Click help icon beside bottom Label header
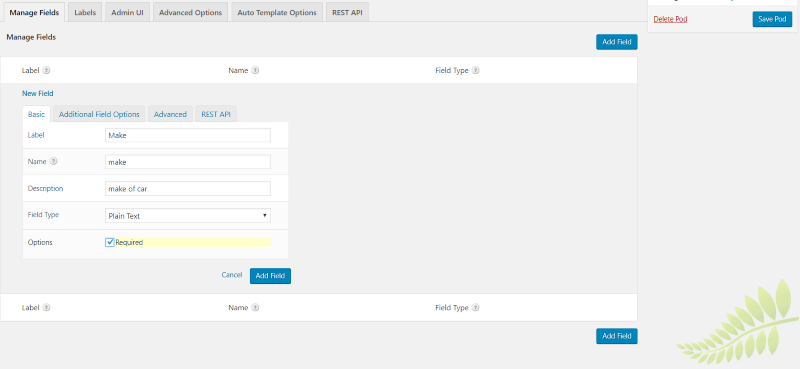The height and width of the screenshot is (369, 800). coord(46,308)
